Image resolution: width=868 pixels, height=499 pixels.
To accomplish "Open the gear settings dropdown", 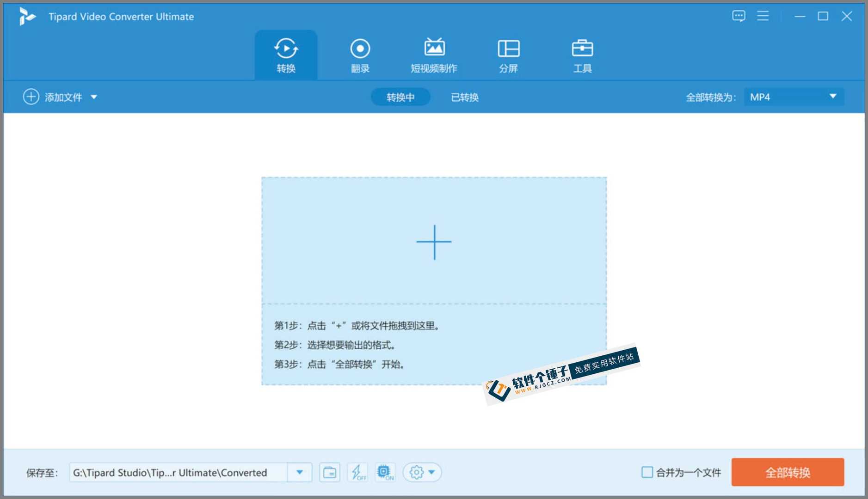I will 422,472.
